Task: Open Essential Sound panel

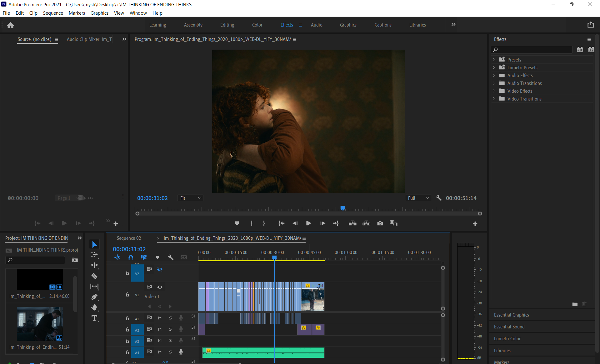Action: 509,327
